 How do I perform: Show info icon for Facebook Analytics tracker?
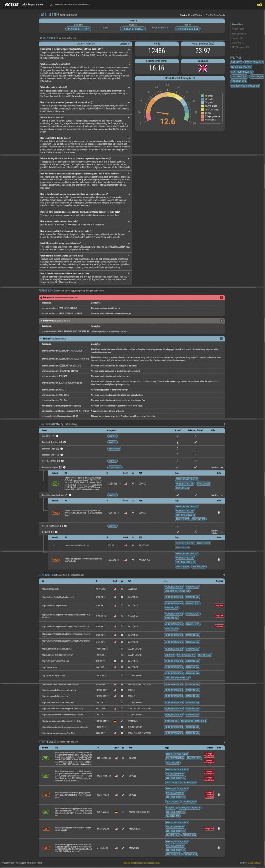click(x=65, y=442)
